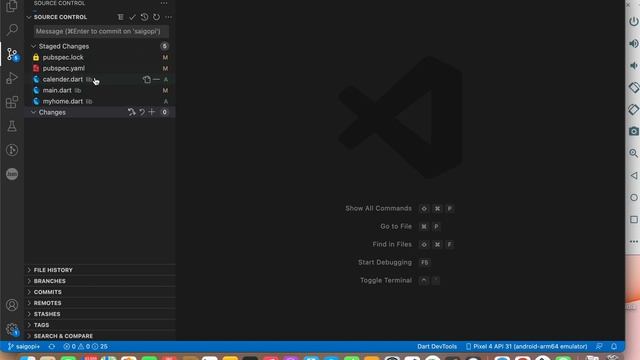
Task: Click the emulator volume down button
Action: [633, 66]
